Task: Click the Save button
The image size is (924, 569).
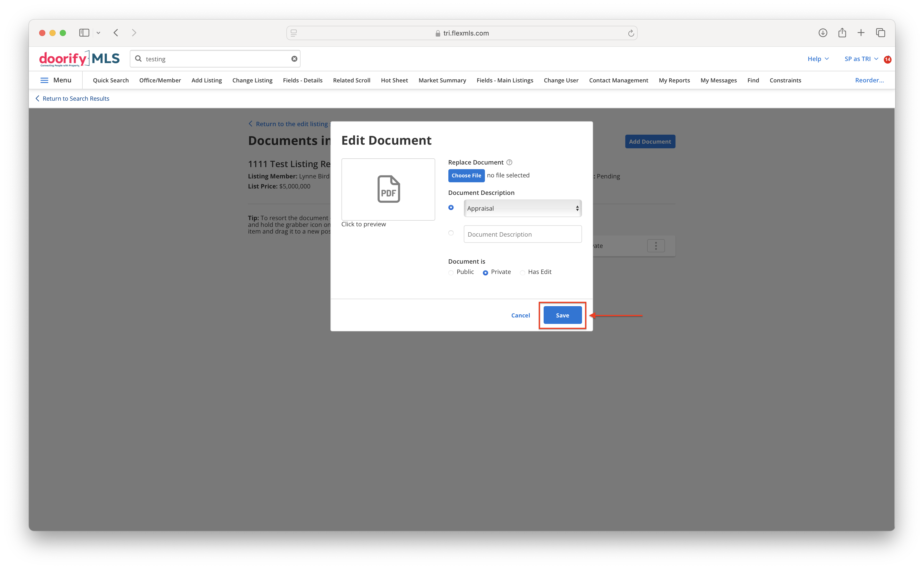Action: (x=562, y=315)
